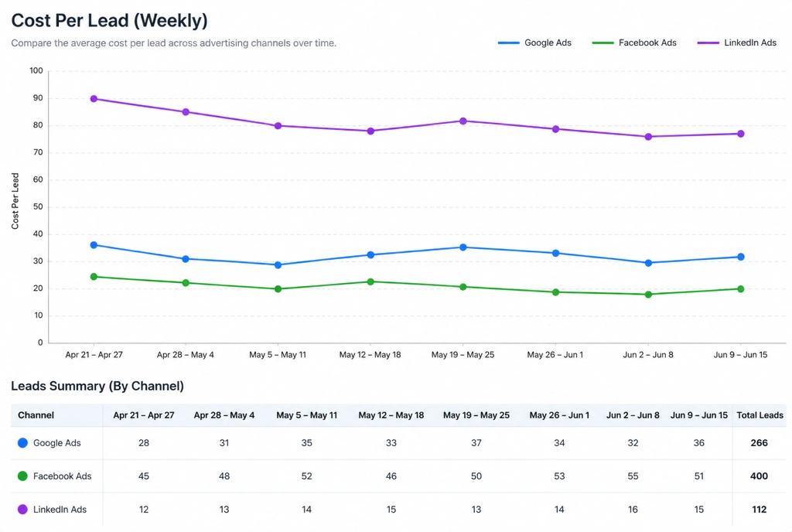792x532 pixels.
Task: Click the green Facebook Ads dot in the table
Action: [22, 476]
